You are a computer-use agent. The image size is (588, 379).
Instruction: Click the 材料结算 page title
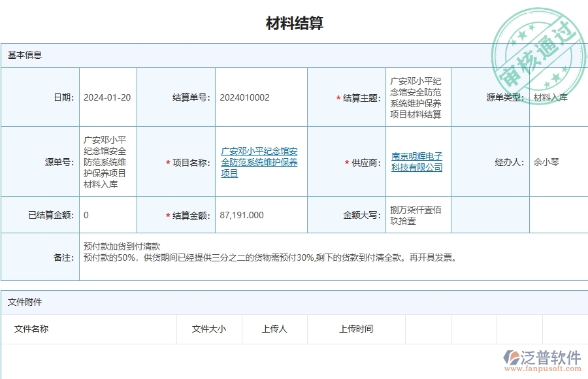[x=294, y=24]
